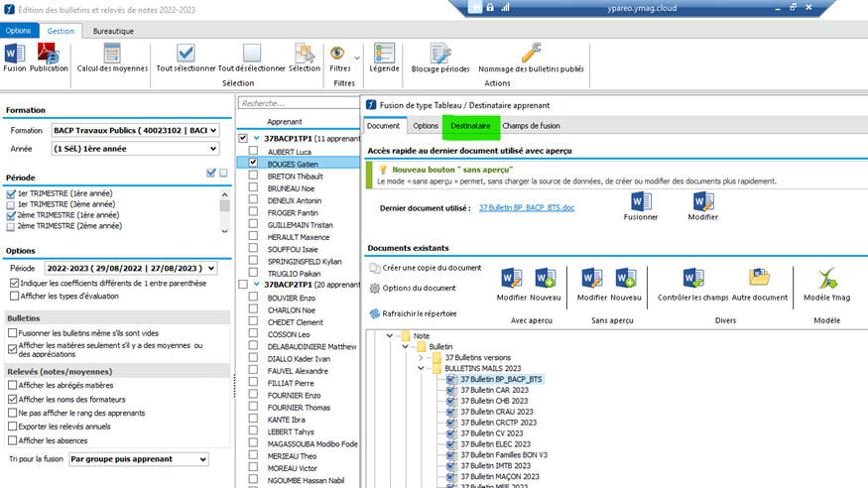Switch to the Destinataire tab

(470, 126)
